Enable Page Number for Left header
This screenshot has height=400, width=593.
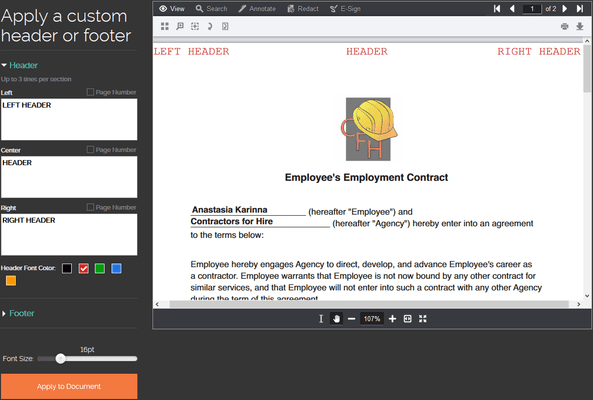(x=90, y=92)
